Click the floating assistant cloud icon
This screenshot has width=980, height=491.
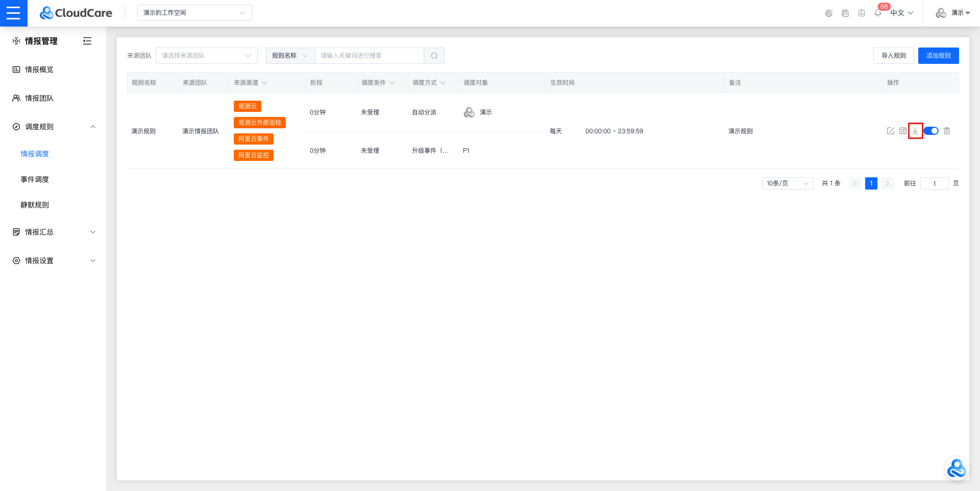tap(956, 469)
